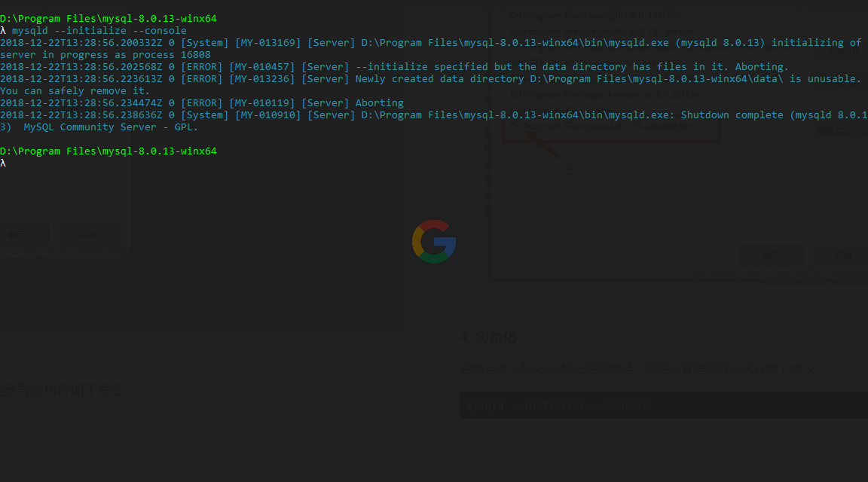Click 'server in progress as process 16808' text
This screenshot has height=482, width=868.
point(105,55)
